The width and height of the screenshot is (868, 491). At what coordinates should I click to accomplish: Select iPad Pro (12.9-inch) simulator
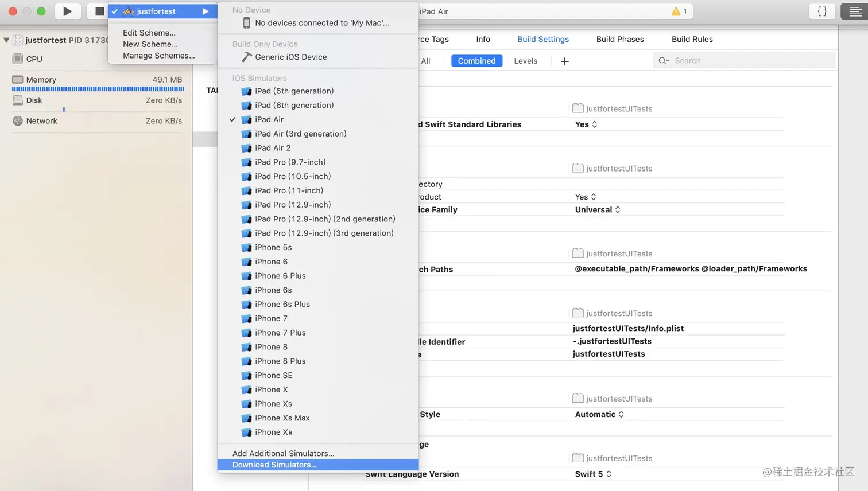pos(318,205)
